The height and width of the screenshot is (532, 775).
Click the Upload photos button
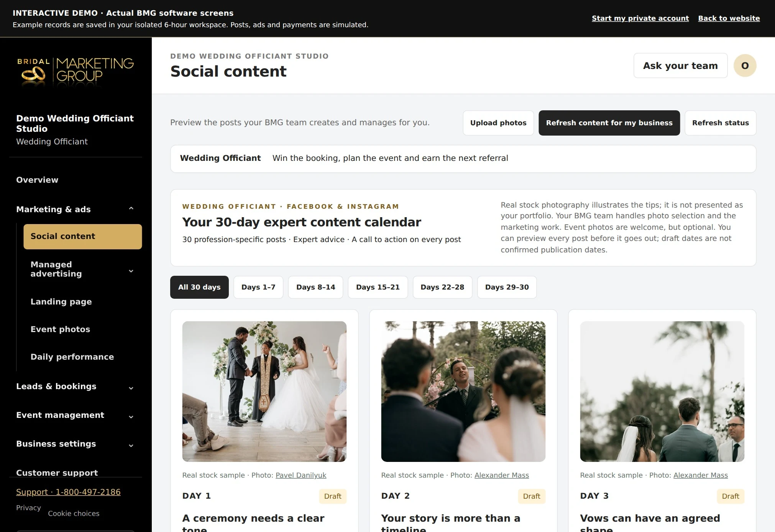click(498, 123)
